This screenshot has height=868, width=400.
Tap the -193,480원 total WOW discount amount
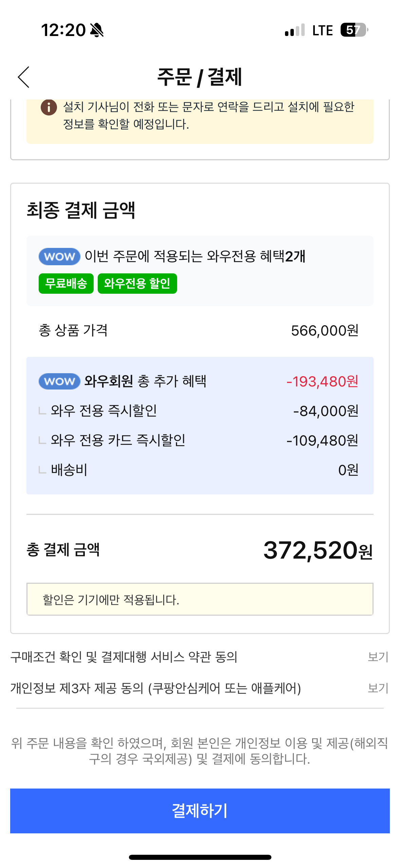point(322,381)
